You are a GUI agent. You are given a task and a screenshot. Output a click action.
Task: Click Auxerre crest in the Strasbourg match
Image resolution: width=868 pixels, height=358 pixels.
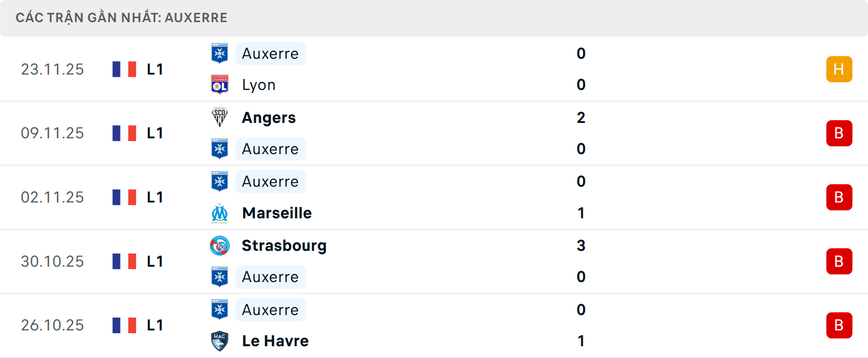coord(220,277)
